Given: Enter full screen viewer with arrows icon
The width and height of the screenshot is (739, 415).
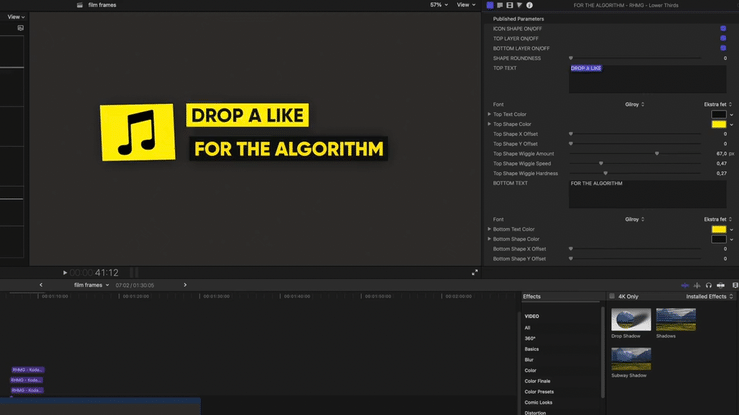Looking at the screenshot, I should pos(475,272).
